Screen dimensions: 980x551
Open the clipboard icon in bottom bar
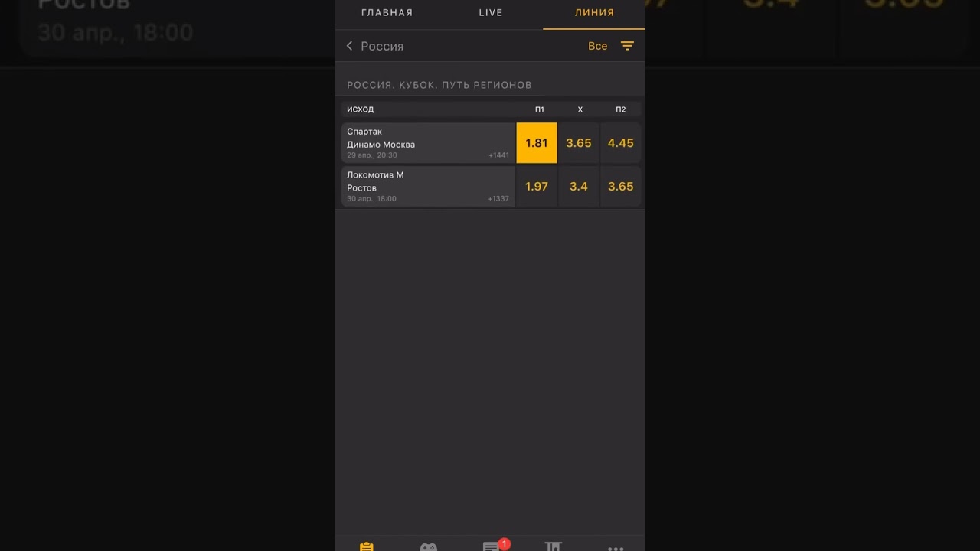pyautogui.click(x=367, y=546)
